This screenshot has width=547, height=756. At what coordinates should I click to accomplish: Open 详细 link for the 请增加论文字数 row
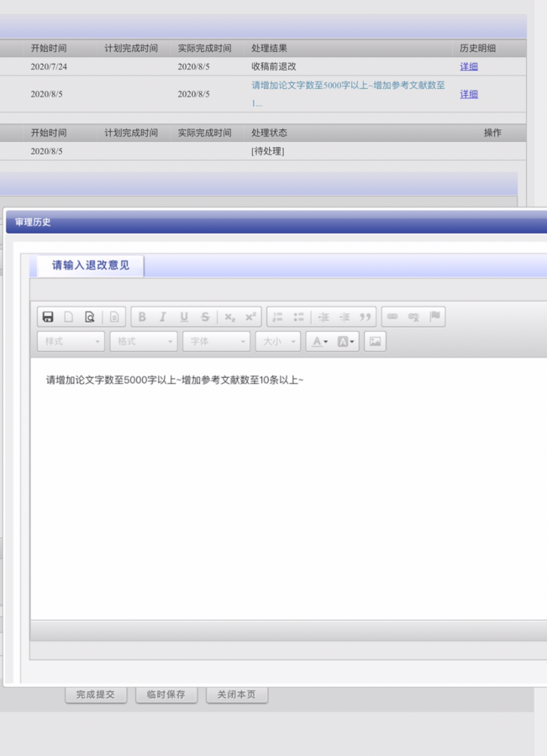(x=469, y=94)
